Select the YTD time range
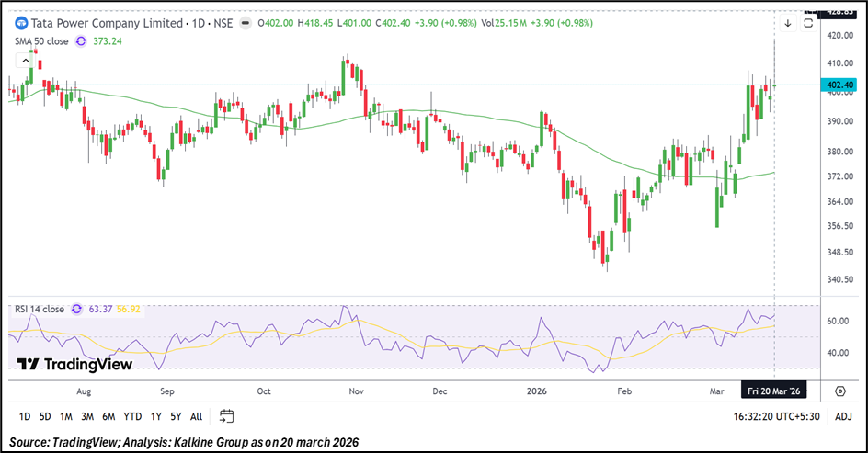Viewport: 868px width, 453px height. point(132,416)
